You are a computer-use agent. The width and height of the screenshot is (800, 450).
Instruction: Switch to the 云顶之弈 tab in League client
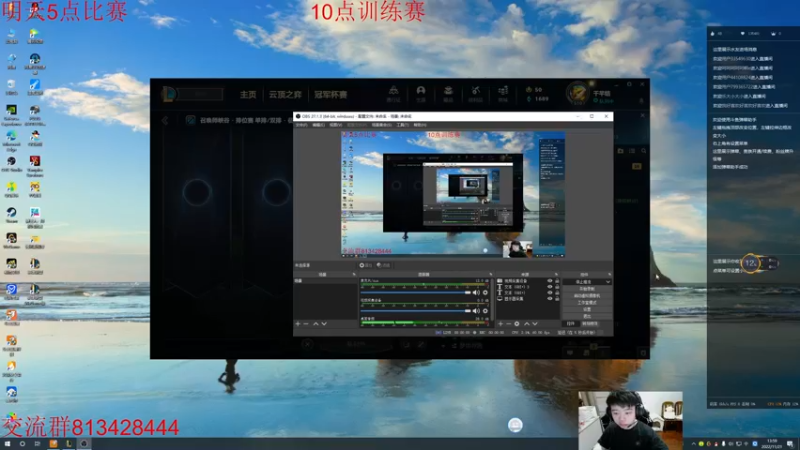click(285, 94)
